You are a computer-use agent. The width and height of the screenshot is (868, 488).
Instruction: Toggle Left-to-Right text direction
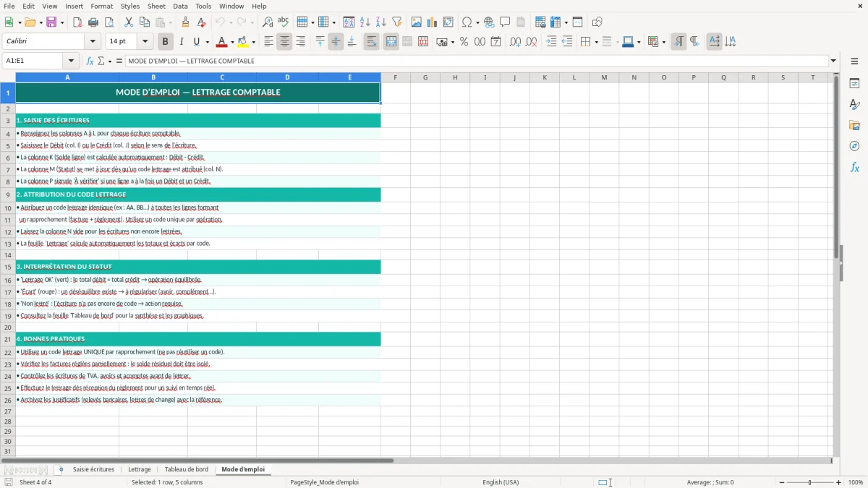678,42
